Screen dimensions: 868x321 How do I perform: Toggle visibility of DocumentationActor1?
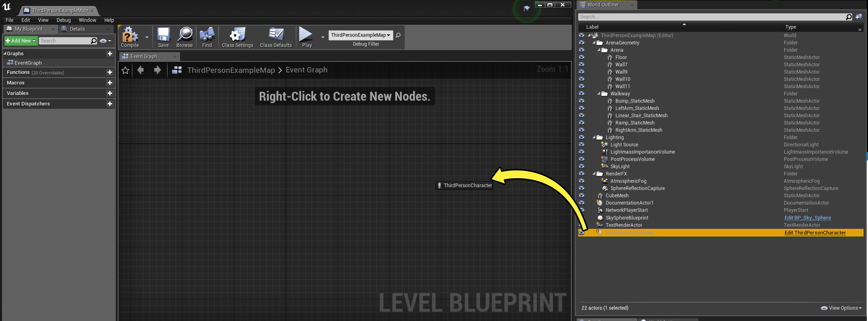click(x=581, y=203)
